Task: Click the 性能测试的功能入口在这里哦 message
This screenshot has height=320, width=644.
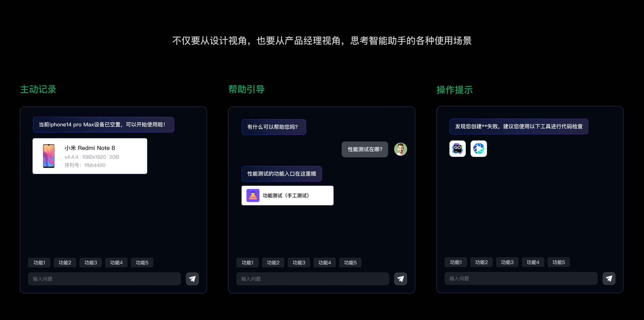Action: coord(282,174)
